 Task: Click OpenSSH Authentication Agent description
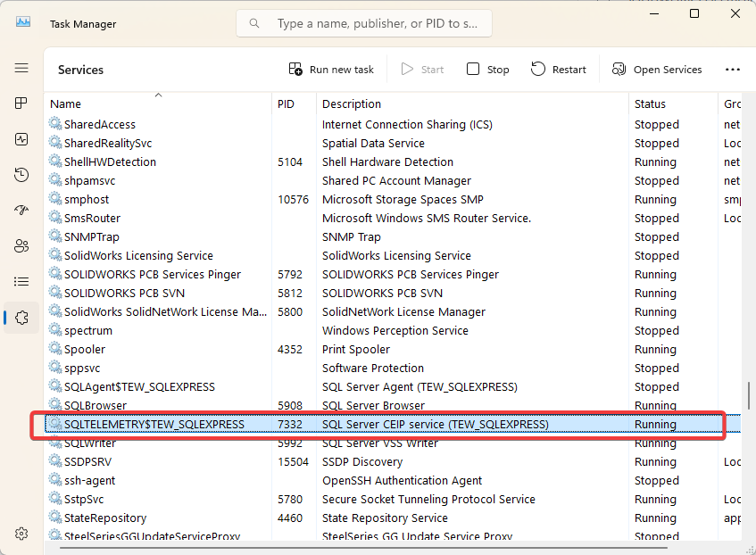click(x=403, y=481)
